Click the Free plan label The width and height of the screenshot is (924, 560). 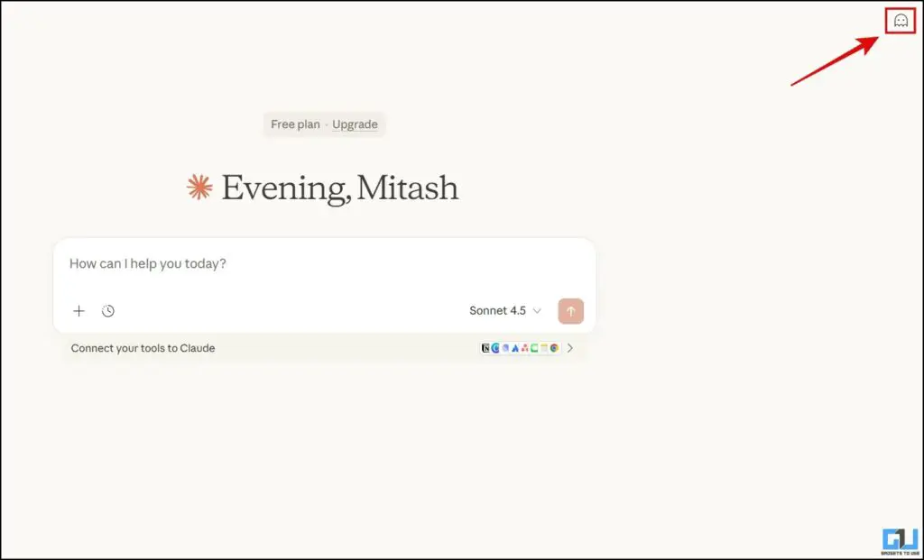pyautogui.click(x=295, y=124)
